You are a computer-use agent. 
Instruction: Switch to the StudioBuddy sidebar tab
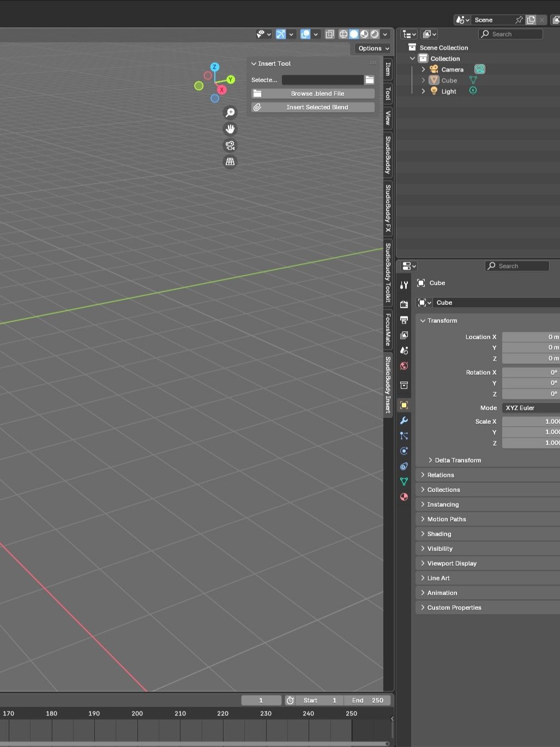coord(388,155)
